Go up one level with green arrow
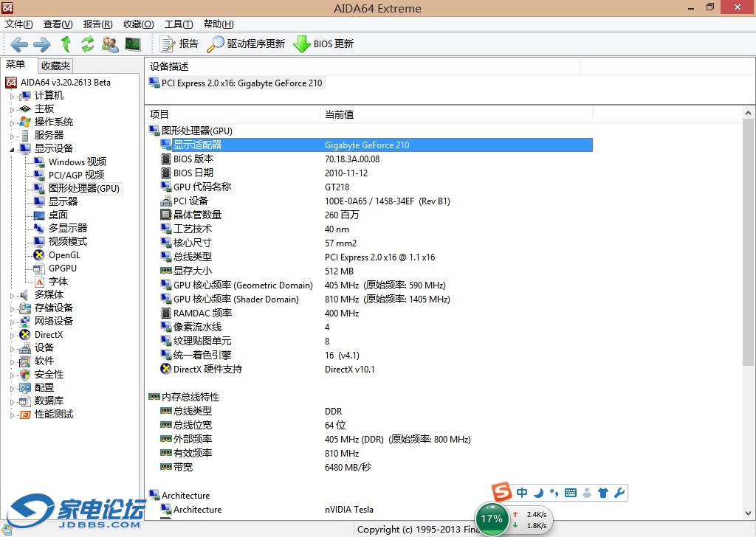756x537 pixels. click(66, 44)
